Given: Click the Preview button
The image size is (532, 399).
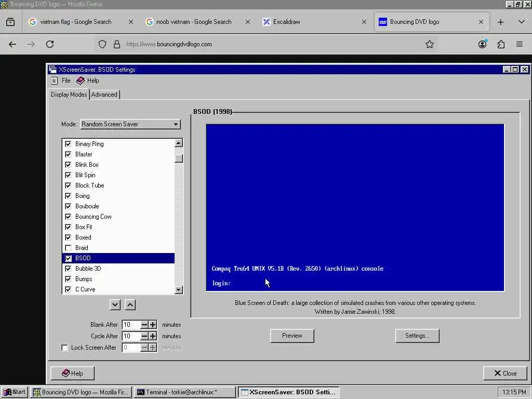Looking at the screenshot, I should point(292,336).
